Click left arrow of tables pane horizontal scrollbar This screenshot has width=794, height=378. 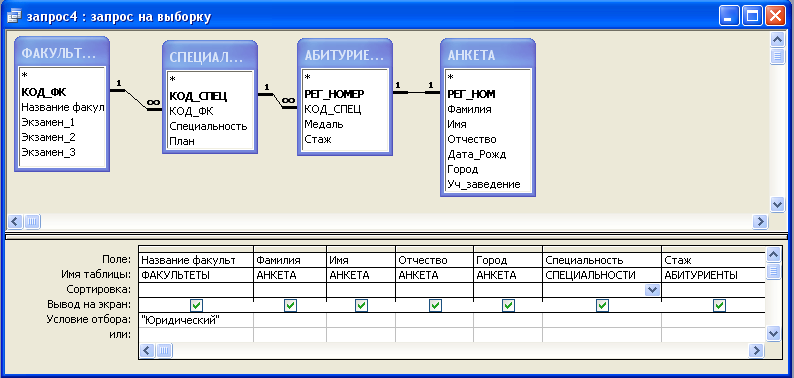point(16,221)
